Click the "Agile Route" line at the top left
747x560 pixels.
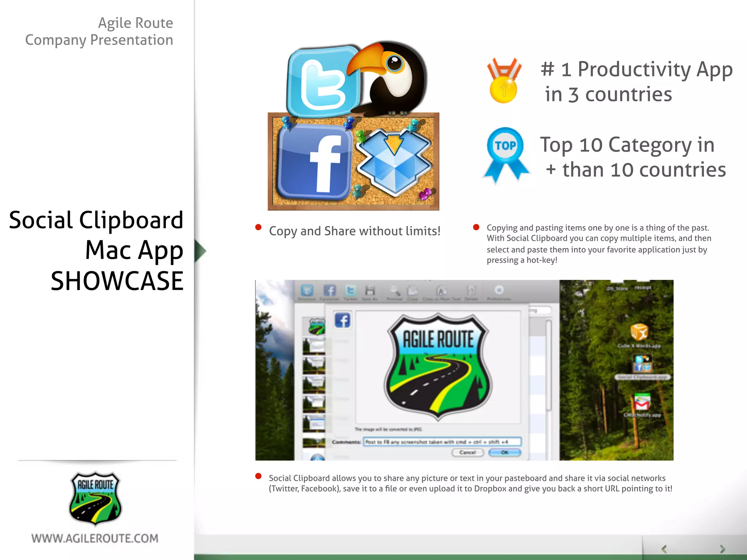[x=136, y=23]
